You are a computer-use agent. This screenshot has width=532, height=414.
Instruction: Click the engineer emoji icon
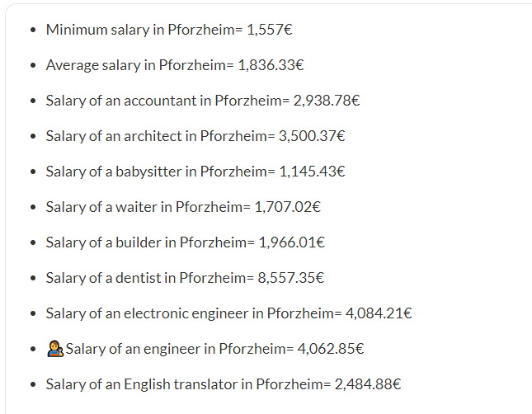[54, 349]
